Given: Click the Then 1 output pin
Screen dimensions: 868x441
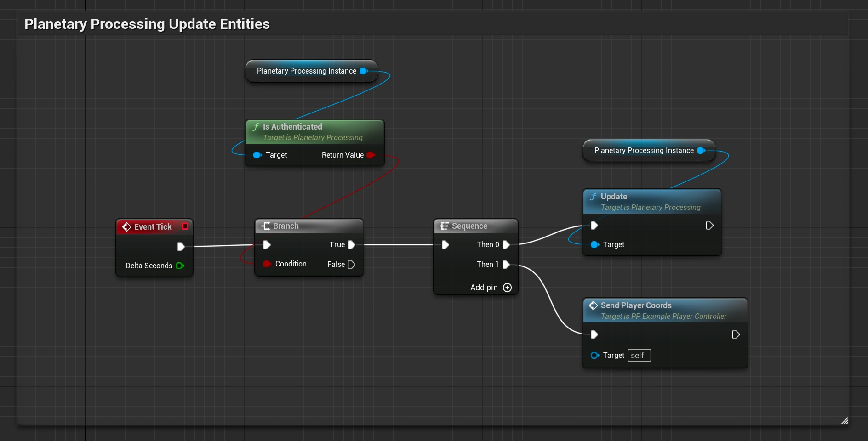Looking at the screenshot, I should 506,265.
